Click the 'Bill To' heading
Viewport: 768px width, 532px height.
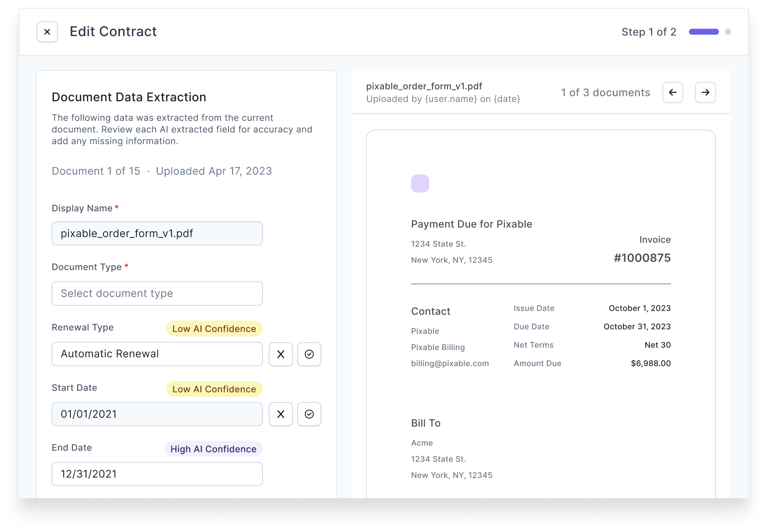tap(426, 423)
